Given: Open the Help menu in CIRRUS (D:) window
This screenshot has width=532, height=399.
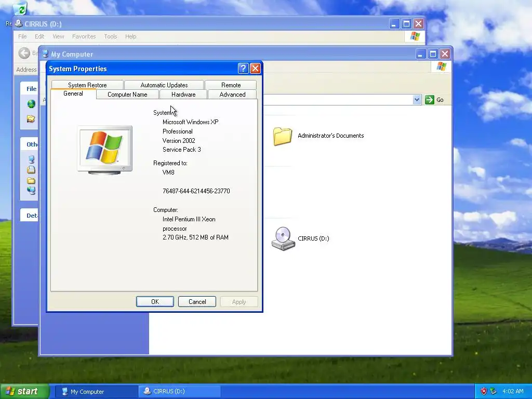Looking at the screenshot, I should [130, 36].
